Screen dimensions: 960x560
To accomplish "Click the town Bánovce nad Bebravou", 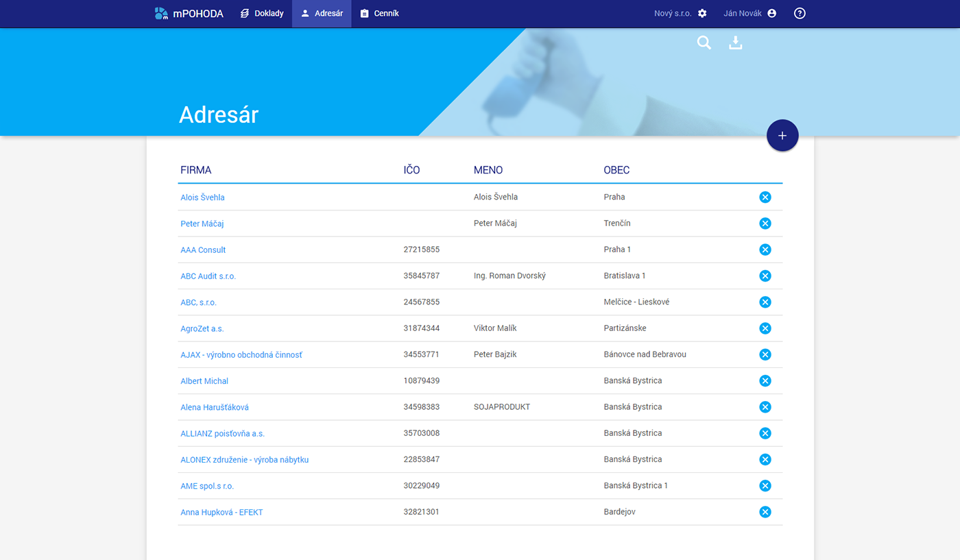I will (x=645, y=354).
